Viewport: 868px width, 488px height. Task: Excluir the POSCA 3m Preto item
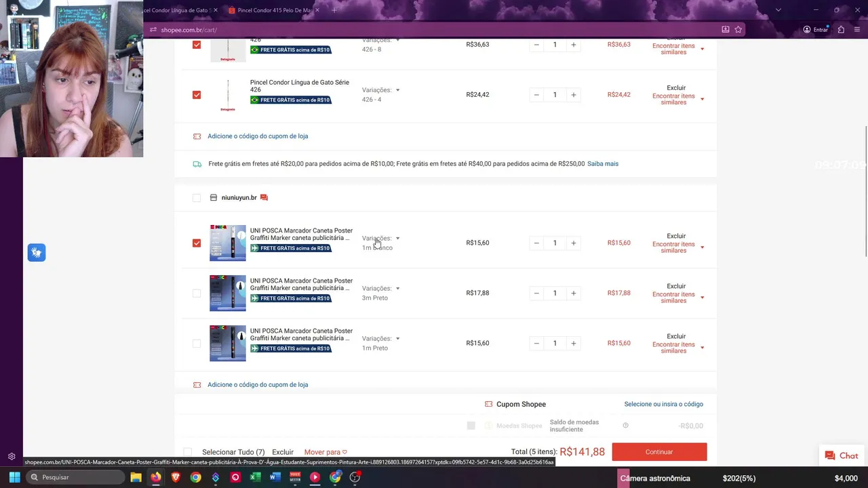pos(676,286)
